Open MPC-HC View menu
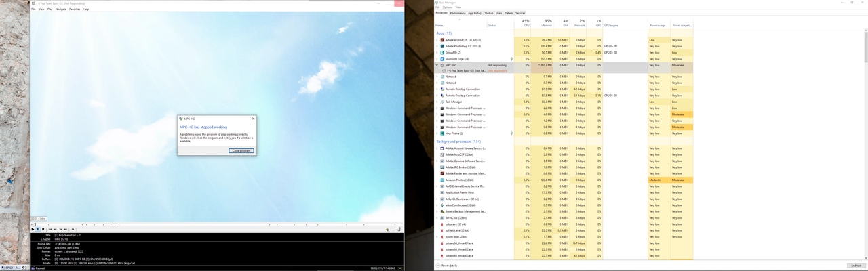Image resolution: width=868 pixels, height=271 pixels. click(x=41, y=9)
